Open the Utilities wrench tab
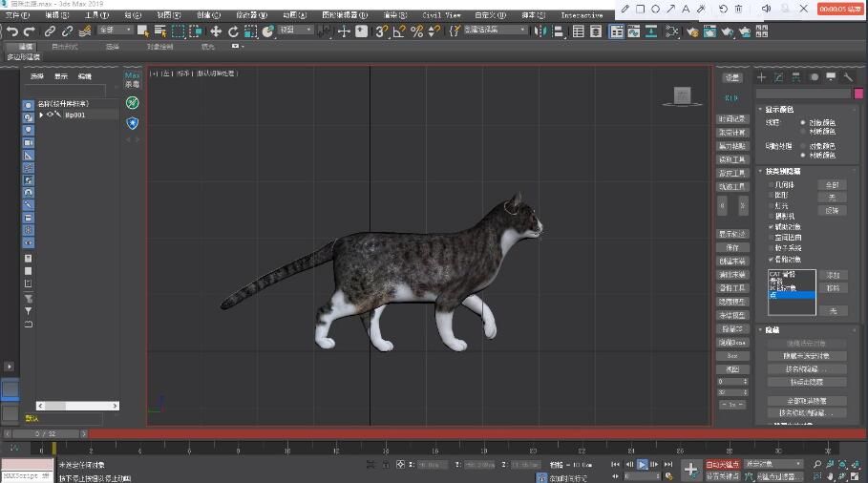Viewport: 868px width, 483px height. (x=848, y=77)
